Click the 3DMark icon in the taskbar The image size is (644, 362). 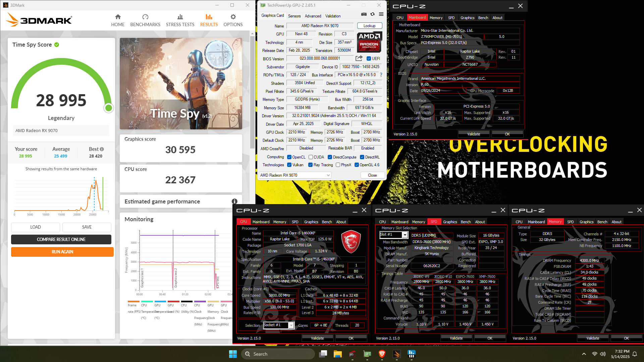396,354
